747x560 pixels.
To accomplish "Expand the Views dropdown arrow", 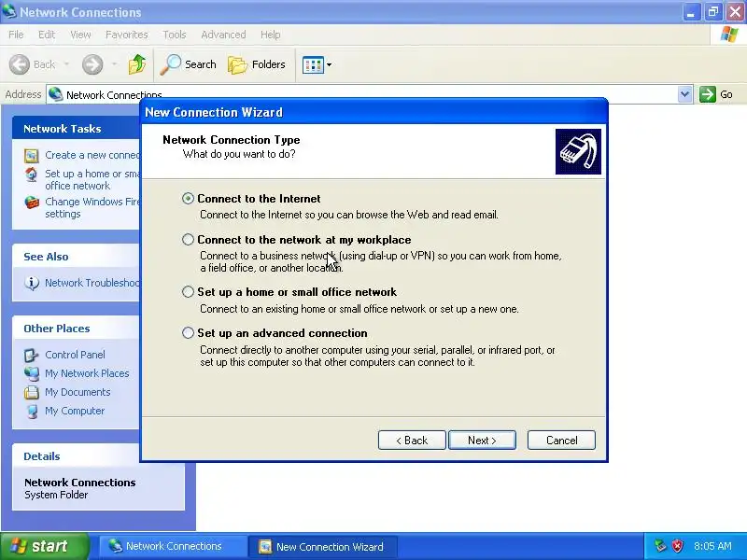I will (x=330, y=64).
